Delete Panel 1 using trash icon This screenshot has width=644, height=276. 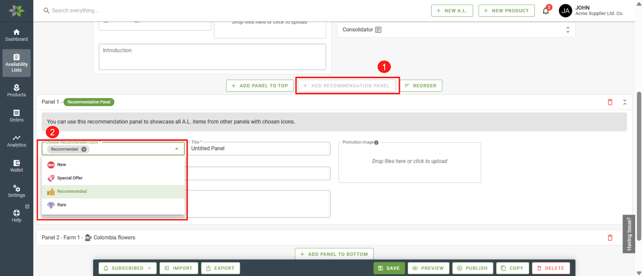tap(610, 102)
